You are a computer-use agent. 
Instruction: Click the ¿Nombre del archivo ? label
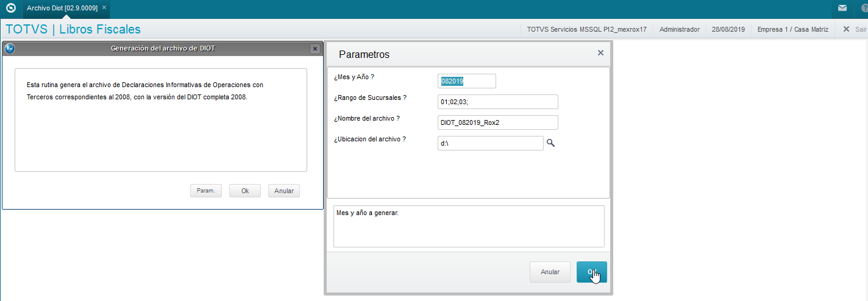[367, 118]
